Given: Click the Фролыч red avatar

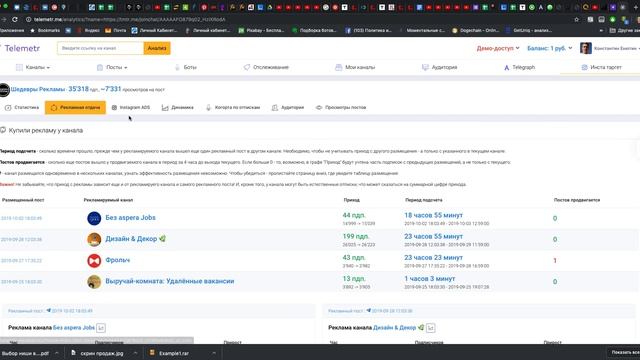Looking at the screenshot, I should [x=94, y=260].
